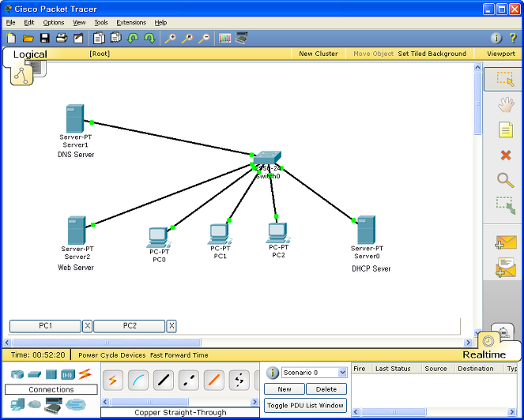Activate the red X Delete tool
Screen dimensions: 524x420
click(x=506, y=156)
